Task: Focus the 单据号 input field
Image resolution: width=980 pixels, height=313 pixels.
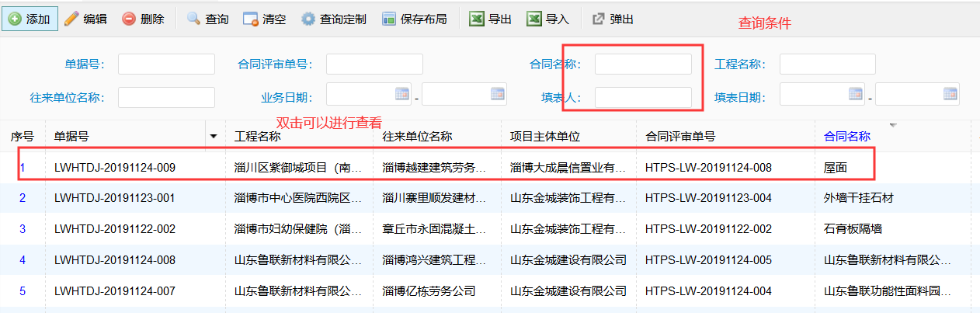Action: [x=166, y=64]
